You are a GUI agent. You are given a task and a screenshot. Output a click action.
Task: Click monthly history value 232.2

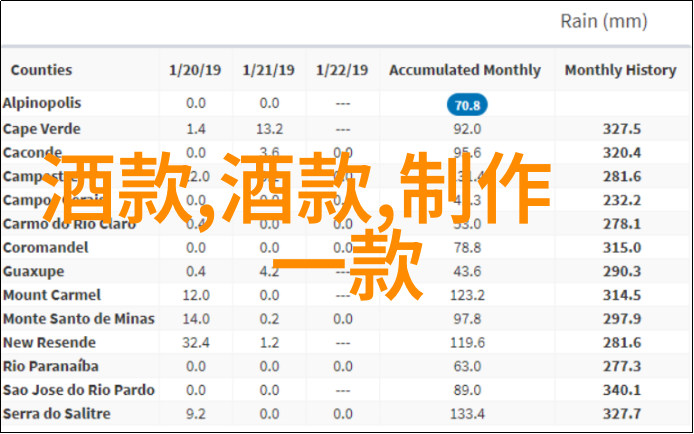tap(622, 200)
